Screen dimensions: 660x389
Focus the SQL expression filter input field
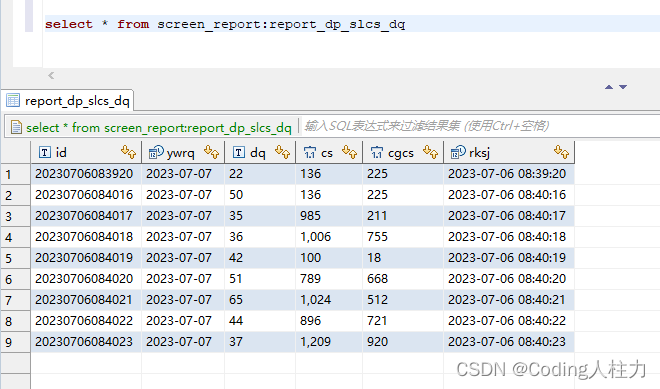click(x=480, y=126)
